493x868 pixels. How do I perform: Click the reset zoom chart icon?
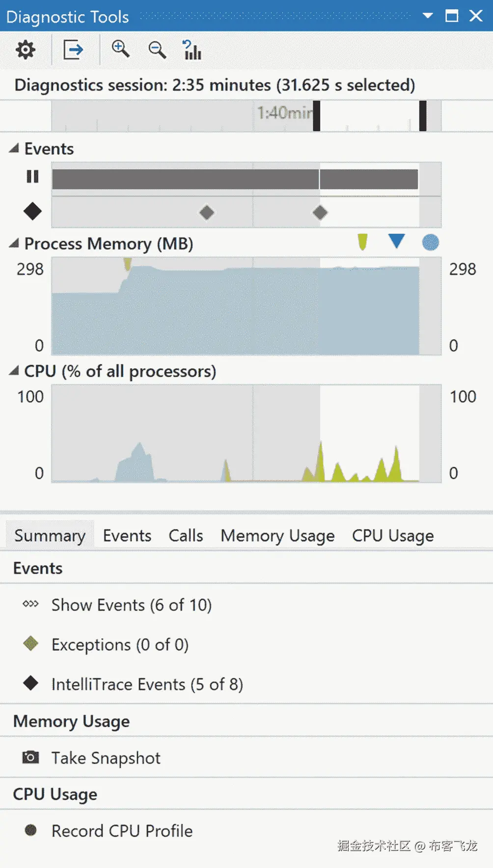[x=192, y=50]
